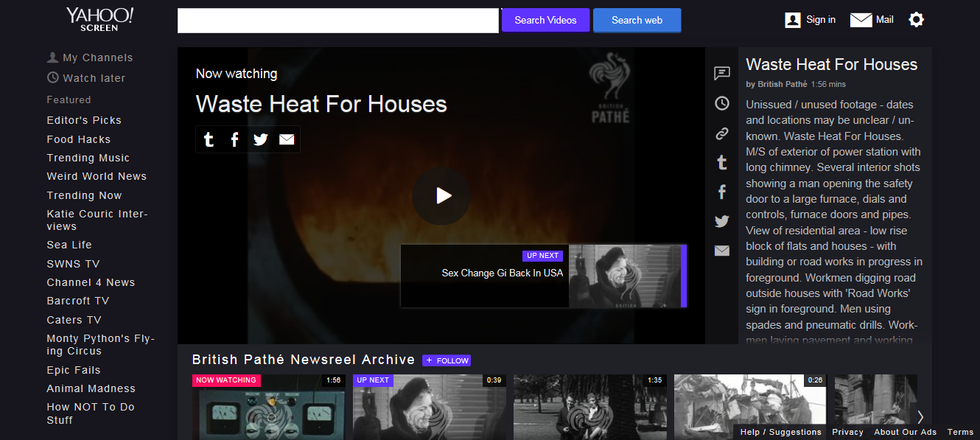Share by email from video overlay
This screenshot has height=440, width=980.
[287, 139]
